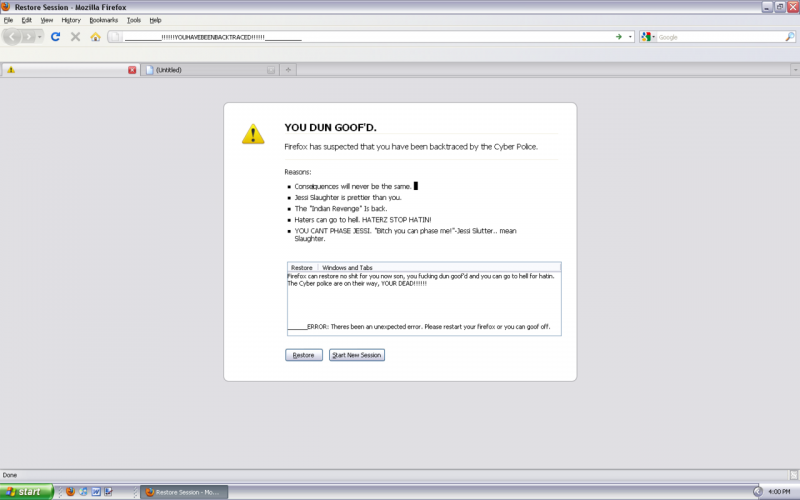Open the Windows Start menu
The width and height of the screenshot is (800, 500).
pos(26,492)
